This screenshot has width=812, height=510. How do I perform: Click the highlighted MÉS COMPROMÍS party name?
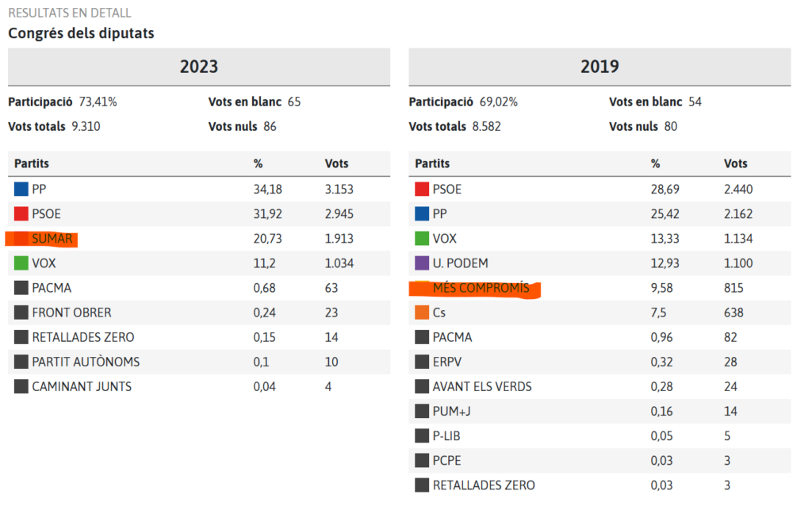coord(481,288)
